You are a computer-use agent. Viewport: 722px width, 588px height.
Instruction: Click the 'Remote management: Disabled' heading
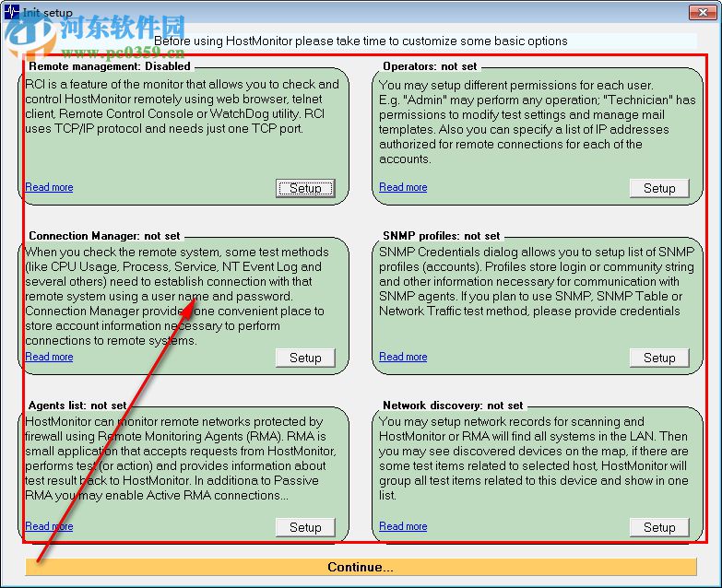pyautogui.click(x=110, y=66)
